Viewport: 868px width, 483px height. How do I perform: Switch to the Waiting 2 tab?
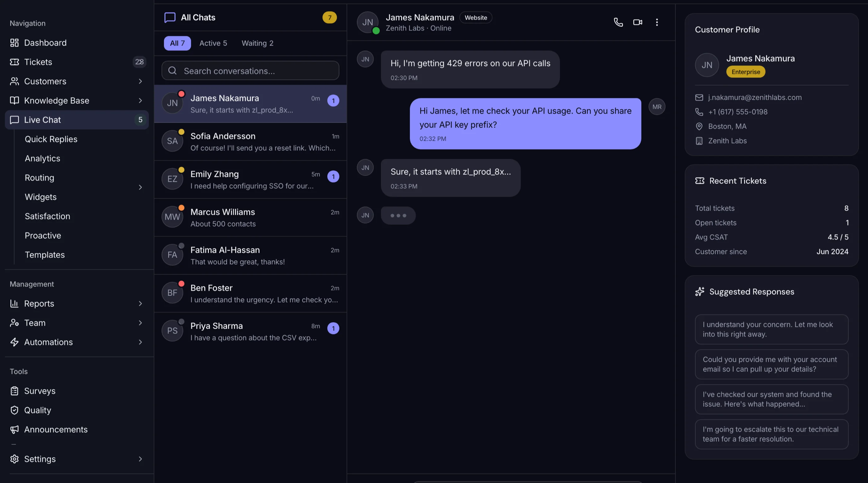pos(257,43)
